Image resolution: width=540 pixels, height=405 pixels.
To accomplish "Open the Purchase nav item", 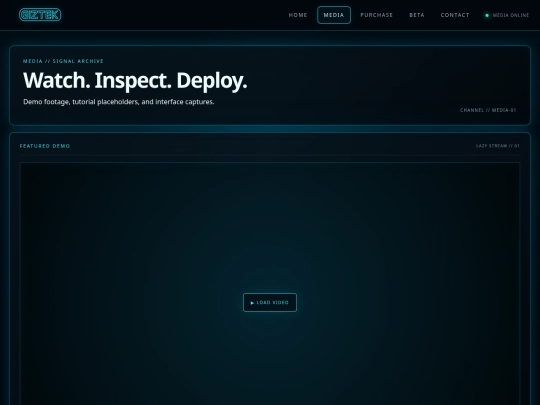I will click(x=376, y=15).
